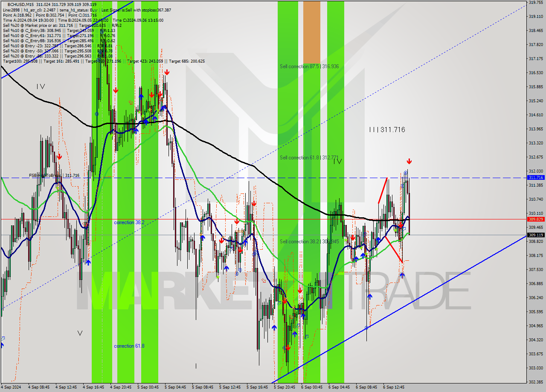Click the 'I I I 311.716' wave label

coord(387,130)
